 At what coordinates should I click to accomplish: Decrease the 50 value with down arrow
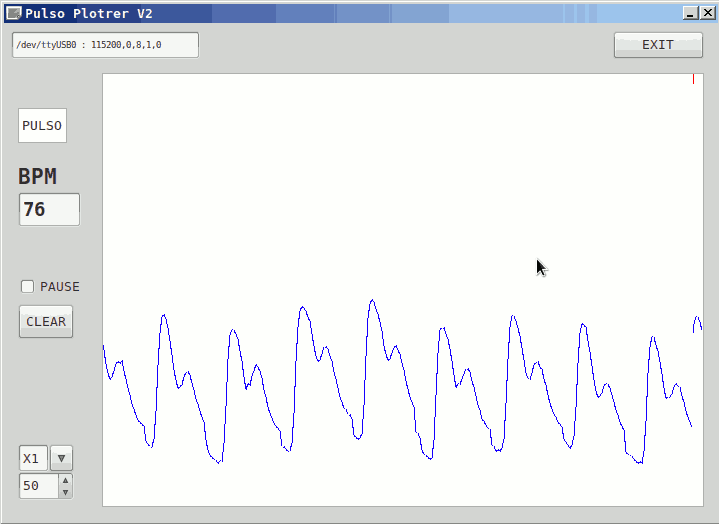click(66, 492)
